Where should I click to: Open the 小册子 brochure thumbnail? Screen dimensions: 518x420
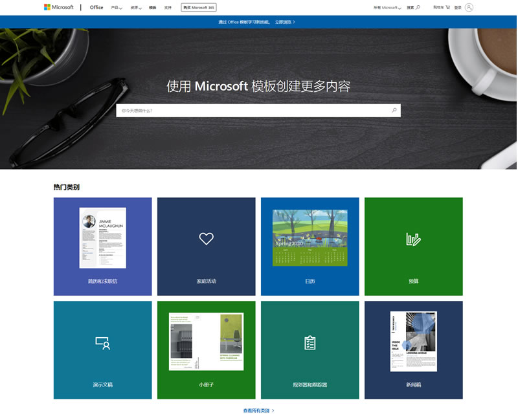(x=206, y=342)
